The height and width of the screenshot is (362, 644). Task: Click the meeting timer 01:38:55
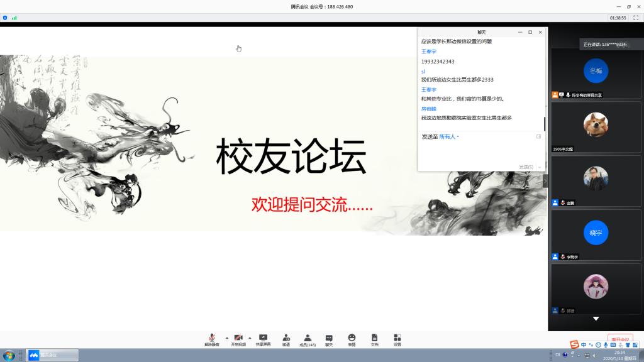618,18
